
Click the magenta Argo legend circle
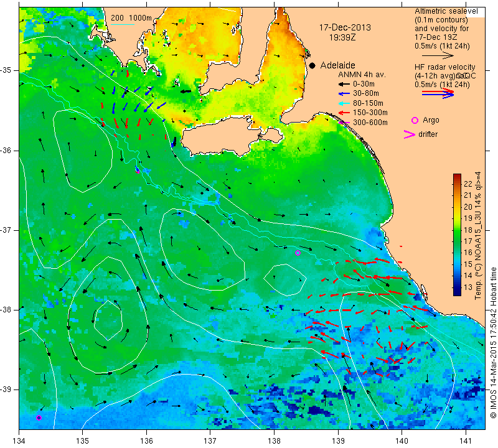415,120
